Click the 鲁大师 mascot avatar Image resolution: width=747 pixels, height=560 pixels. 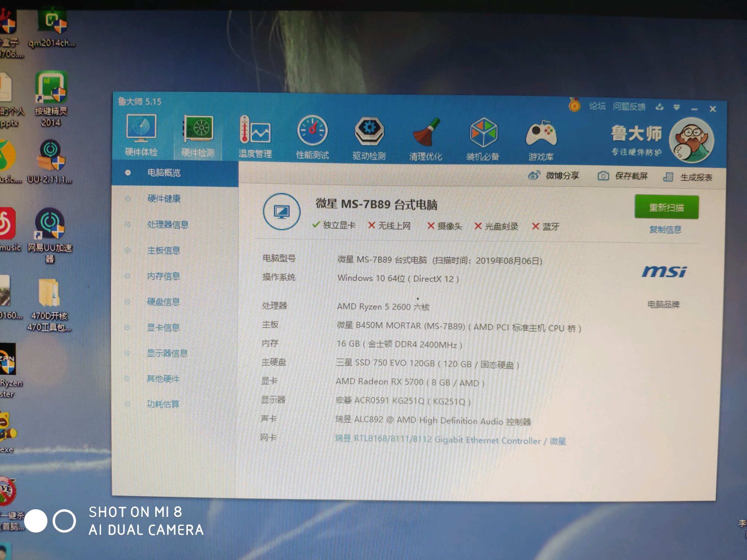click(x=692, y=141)
